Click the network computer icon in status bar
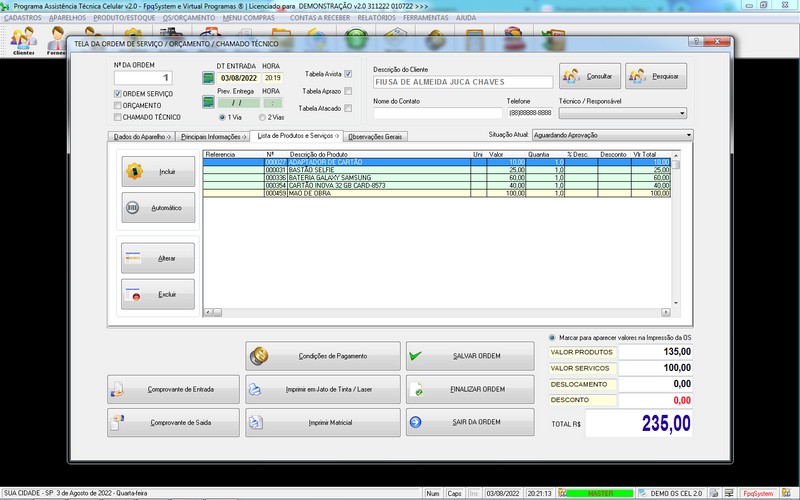800x500 pixels. (x=730, y=493)
